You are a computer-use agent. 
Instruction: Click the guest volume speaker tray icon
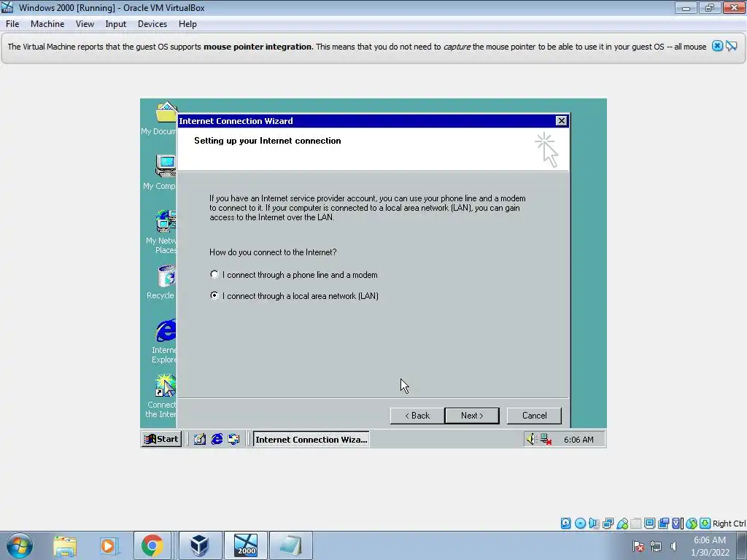[531, 439]
